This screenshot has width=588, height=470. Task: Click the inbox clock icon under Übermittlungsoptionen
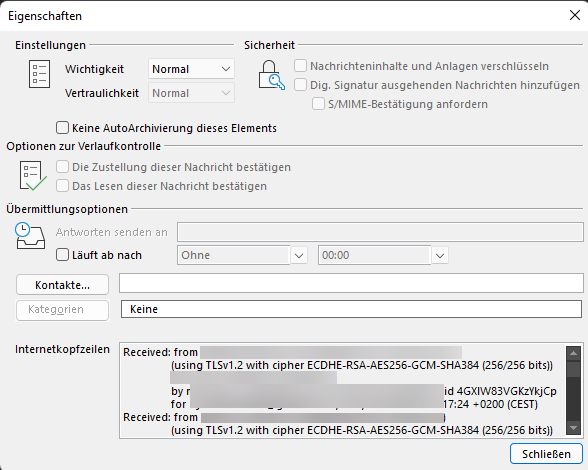30,236
